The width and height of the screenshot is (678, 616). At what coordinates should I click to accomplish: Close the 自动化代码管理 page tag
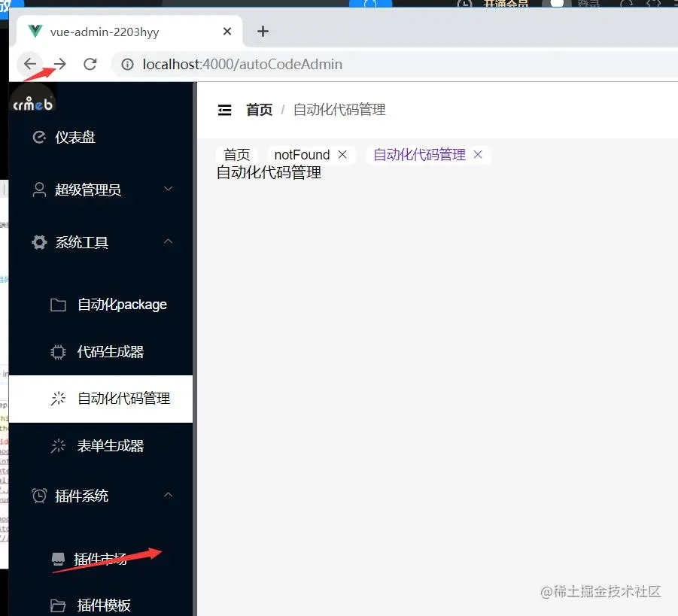pos(478,154)
